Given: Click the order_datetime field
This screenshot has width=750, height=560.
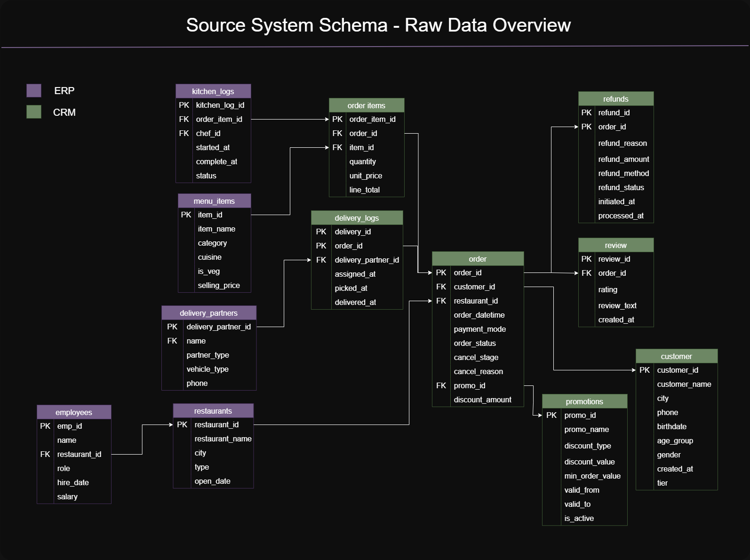Looking at the screenshot, I should pyautogui.click(x=479, y=315).
